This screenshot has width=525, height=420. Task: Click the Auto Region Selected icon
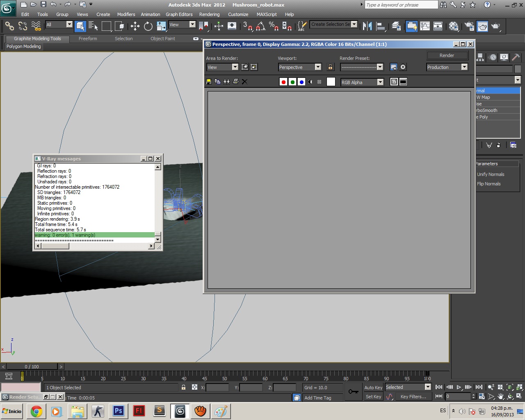(x=254, y=67)
